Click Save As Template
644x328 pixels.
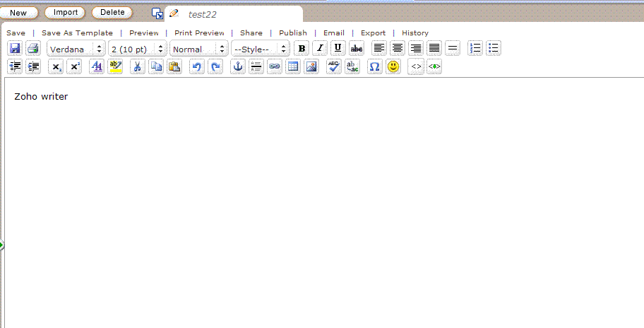pos(77,33)
